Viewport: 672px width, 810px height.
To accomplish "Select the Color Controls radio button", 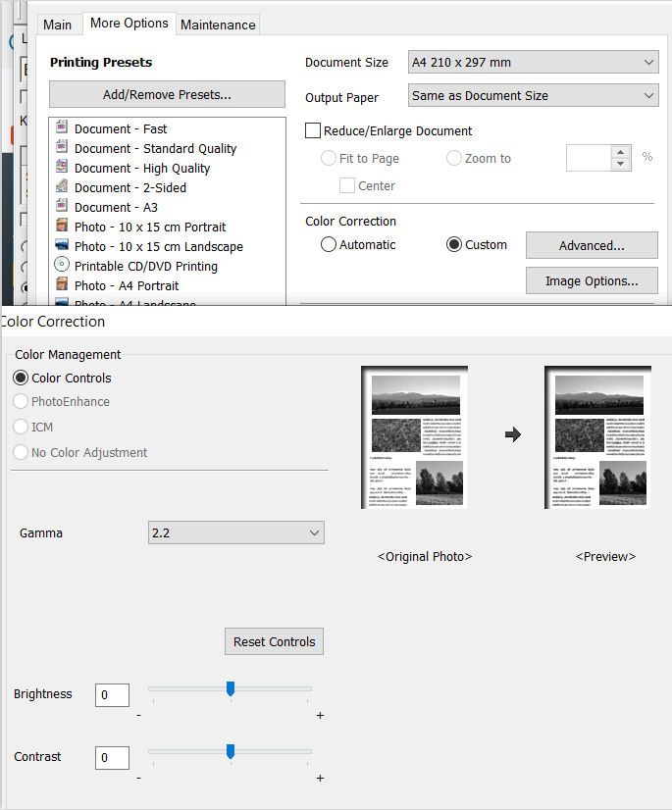I will point(21,378).
